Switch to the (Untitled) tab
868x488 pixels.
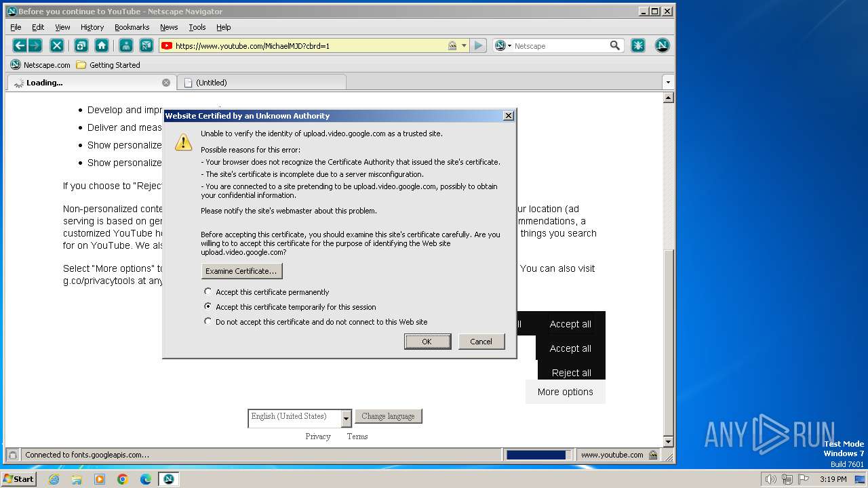pos(262,83)
